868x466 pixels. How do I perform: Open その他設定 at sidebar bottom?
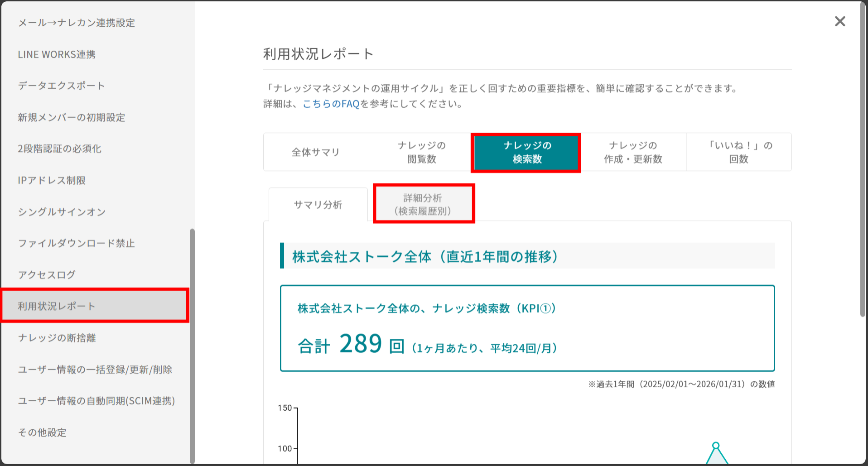point(42,432)
